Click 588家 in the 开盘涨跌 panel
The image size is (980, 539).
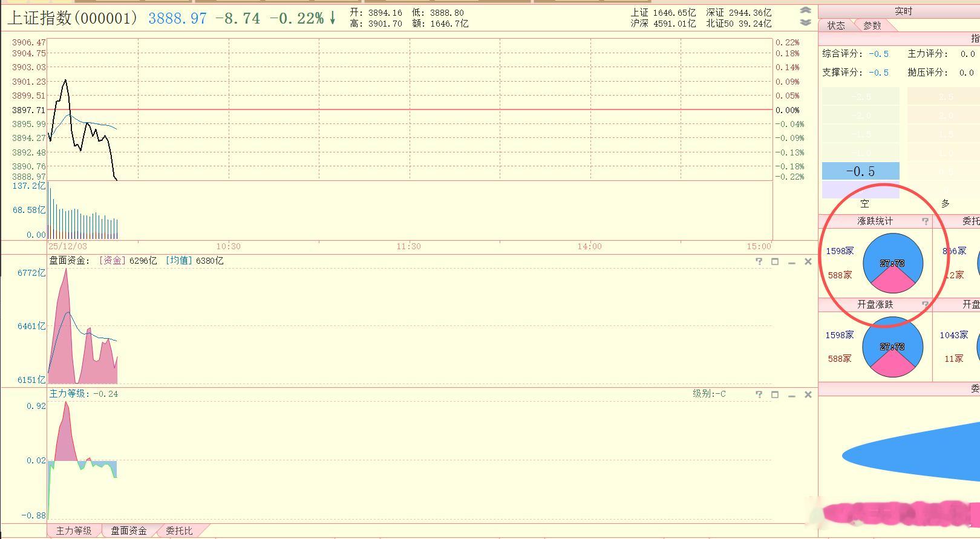(840, 359)
